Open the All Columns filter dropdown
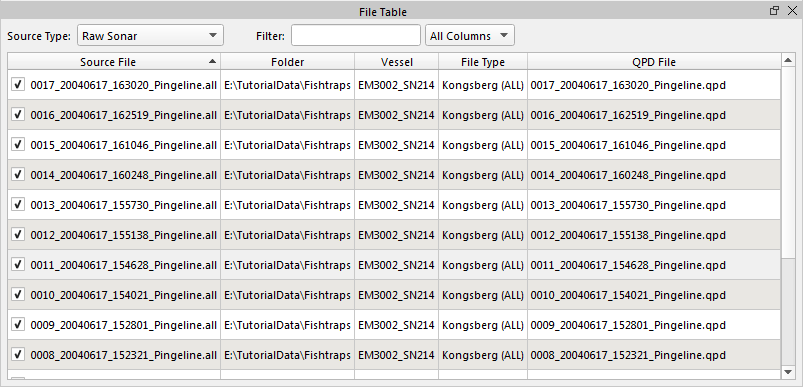 coord(470,35)
